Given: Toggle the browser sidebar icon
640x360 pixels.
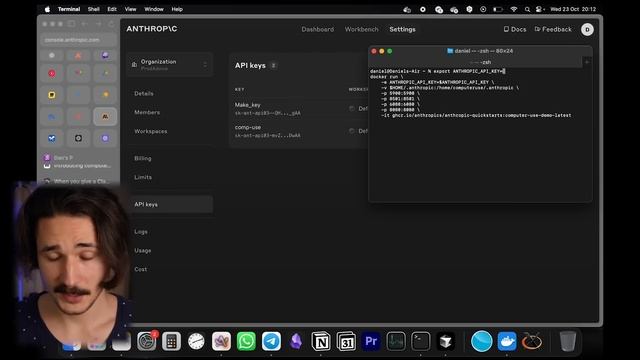Looking at the screenshot, I should pyautogui.click(x=71, y=24).
